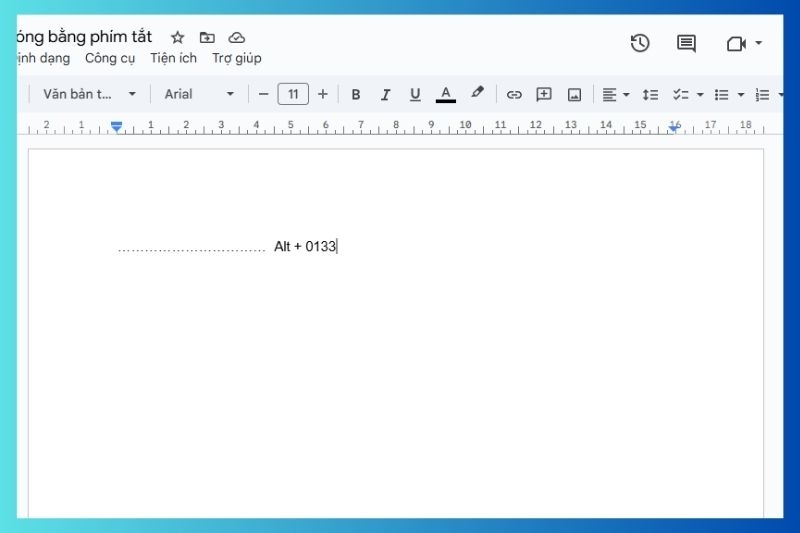The image size is (800, 533).
Task: Toggle italic formatting
Action: [x=386, y=94]
